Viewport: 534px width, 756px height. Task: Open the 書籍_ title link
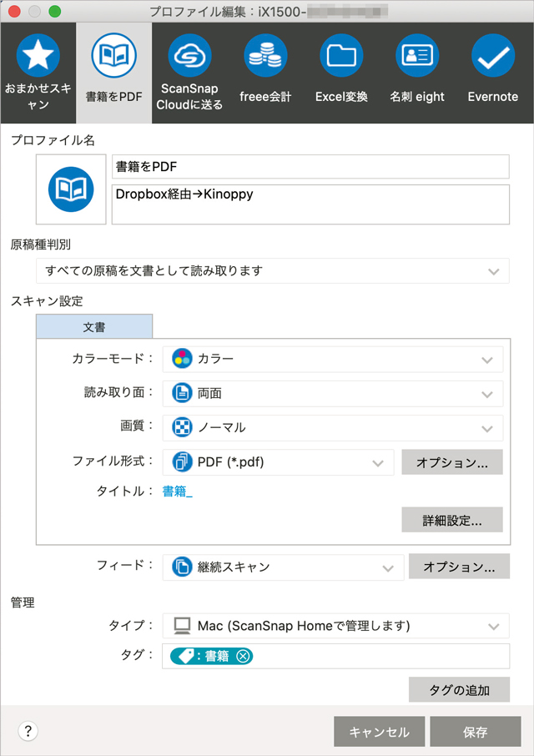click(178, 491)
